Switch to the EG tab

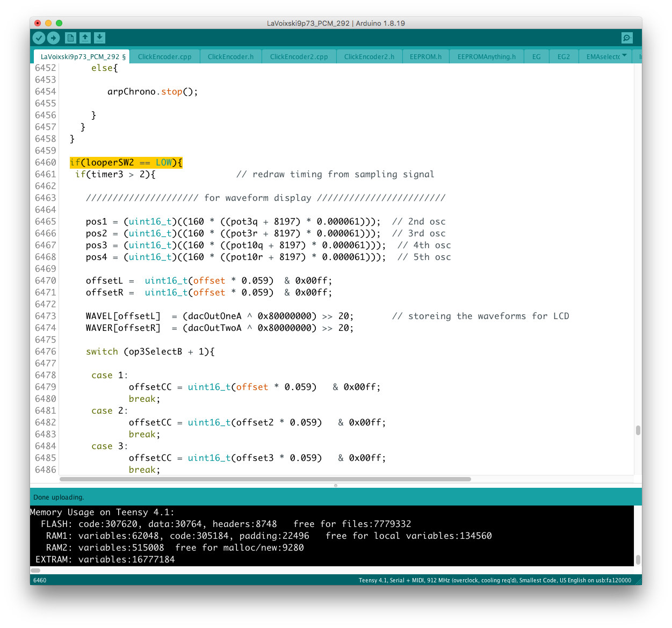[x=536, y=56]
